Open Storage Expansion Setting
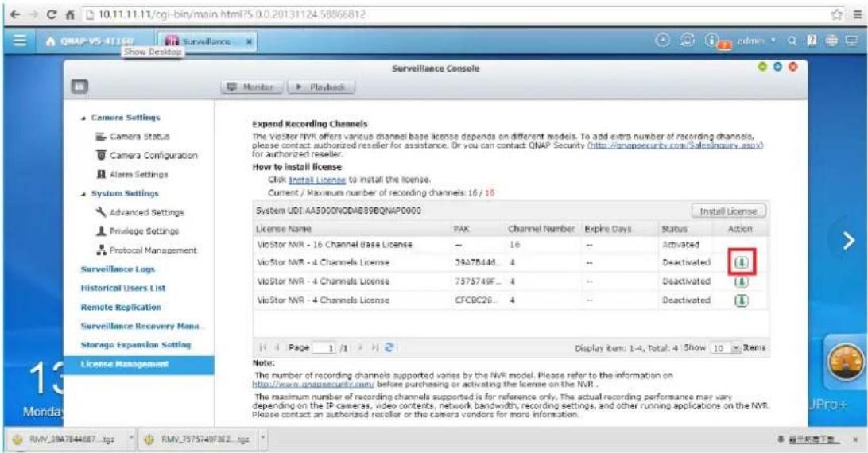The height and width of the screenshot is (453, 868). pyautogui.click(x=136, y=344)
